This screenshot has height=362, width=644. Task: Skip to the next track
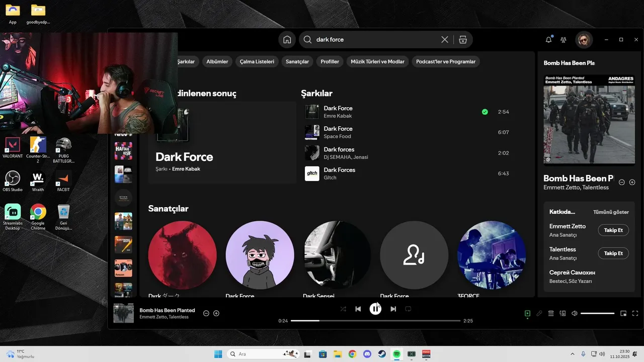[x=393, y=309]
